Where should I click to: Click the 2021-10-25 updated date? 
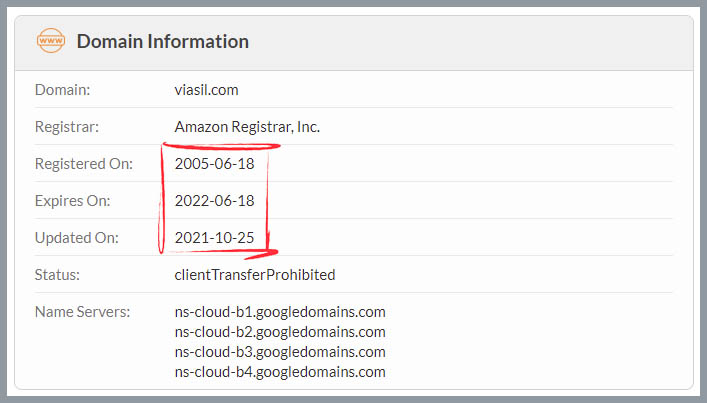(215, 238)
